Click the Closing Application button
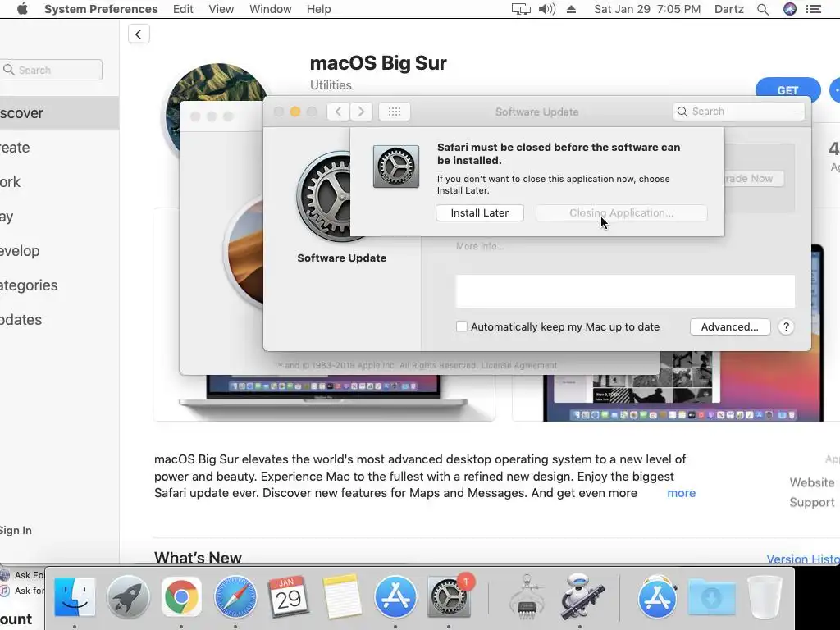This screenshot has width=840, height=630. coord(622,212)
